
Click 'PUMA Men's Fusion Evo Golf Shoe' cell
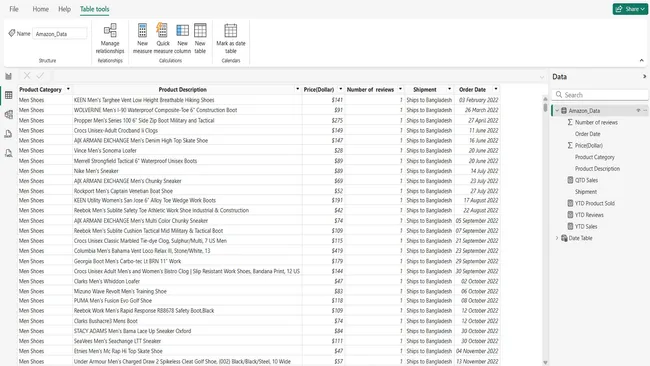click(187, 301)
